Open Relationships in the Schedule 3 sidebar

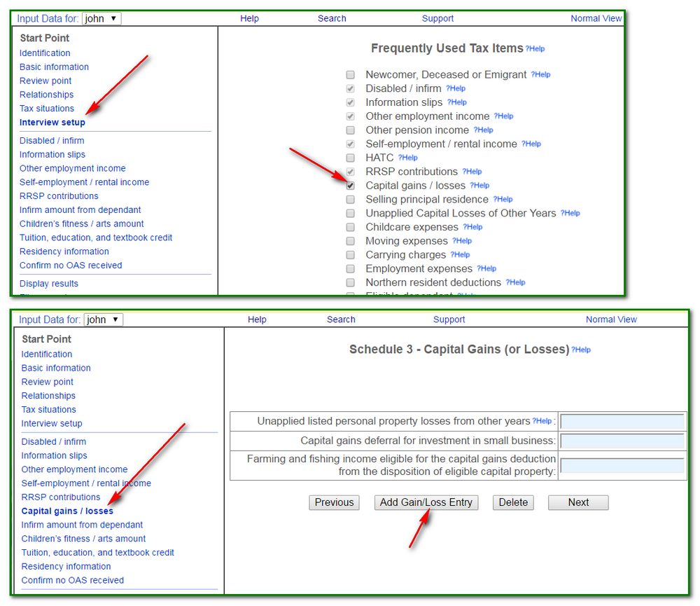[x=48, y=396]
